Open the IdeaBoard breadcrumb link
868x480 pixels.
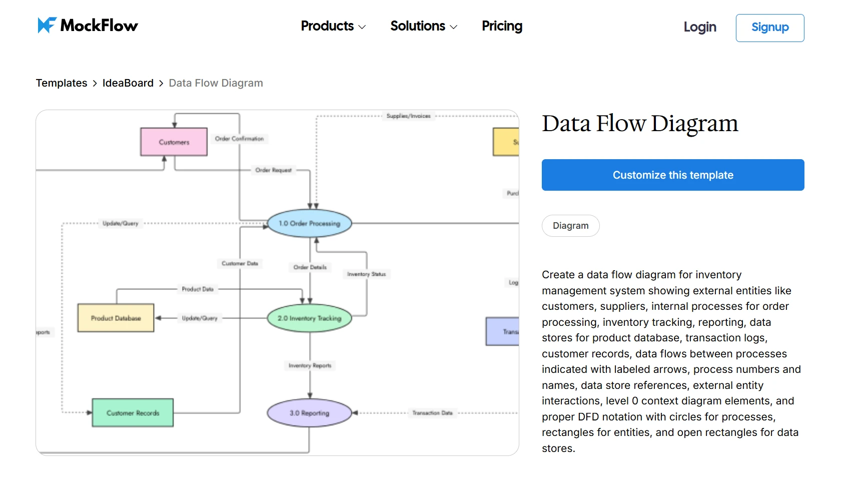(x=128, y=83)
